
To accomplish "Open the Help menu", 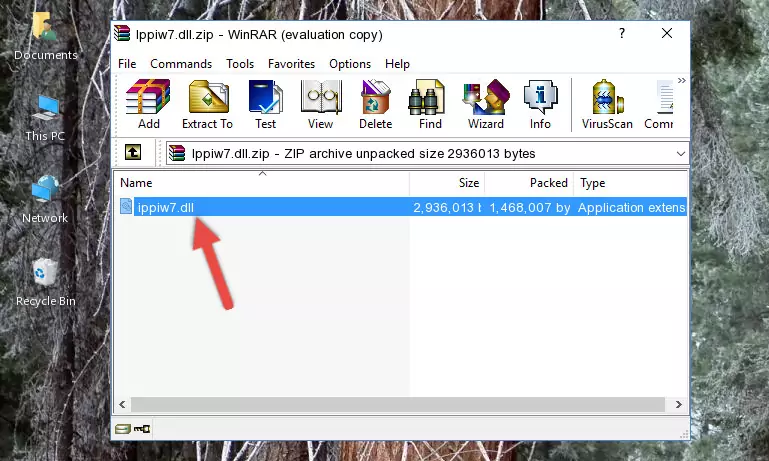I will coord(397,64).
